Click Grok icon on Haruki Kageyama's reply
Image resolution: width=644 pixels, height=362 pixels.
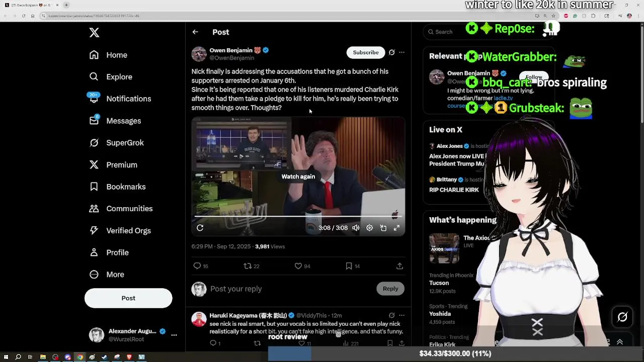point(391,315)
